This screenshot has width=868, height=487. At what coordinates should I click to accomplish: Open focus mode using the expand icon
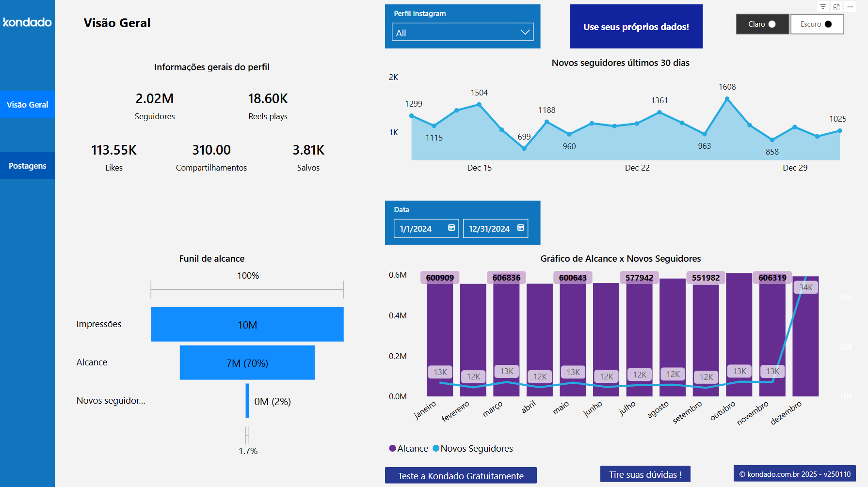[x=836, y=7]
